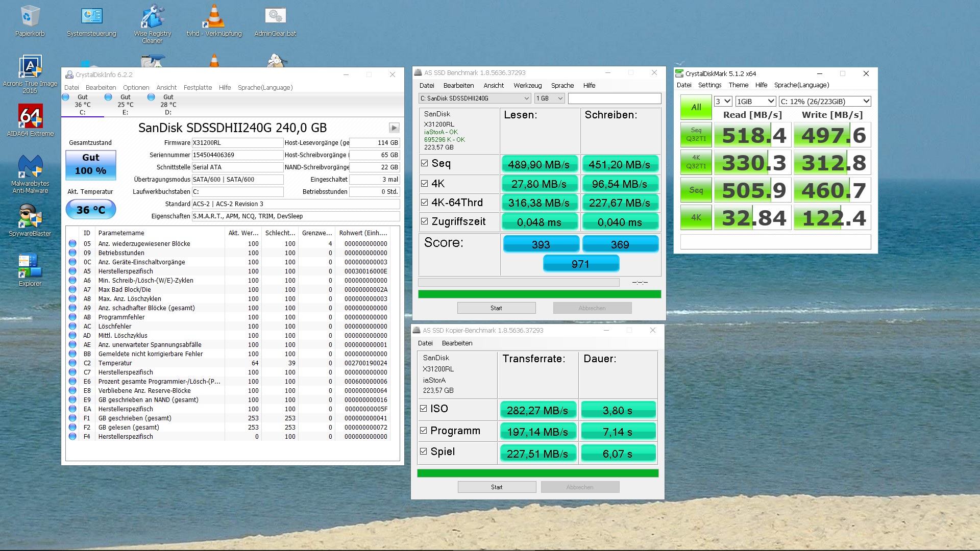Screen dimensions: 980x551
Task: Select drive C: status orb in CrystalDiskInfo
Action: click(65, 97)
